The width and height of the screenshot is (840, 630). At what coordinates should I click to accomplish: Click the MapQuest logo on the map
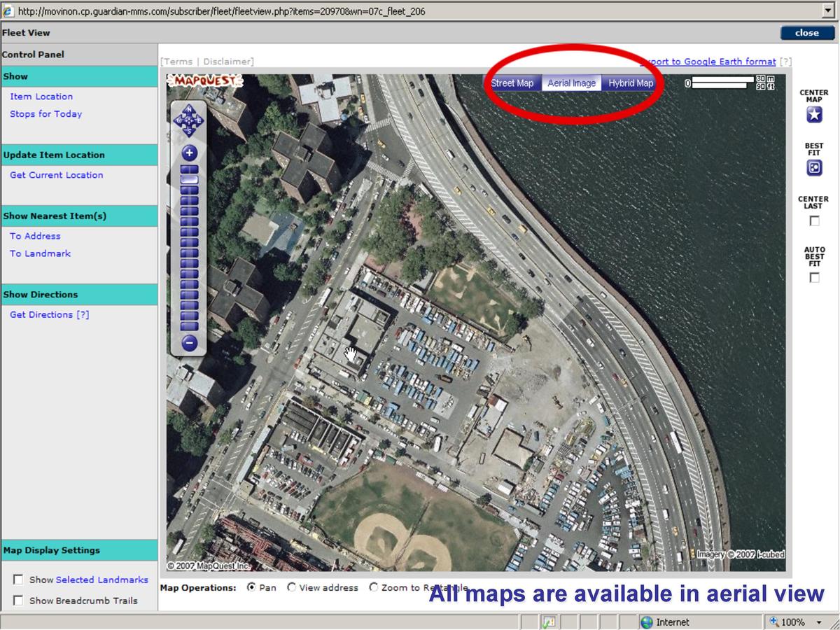[x=204, y=81]
